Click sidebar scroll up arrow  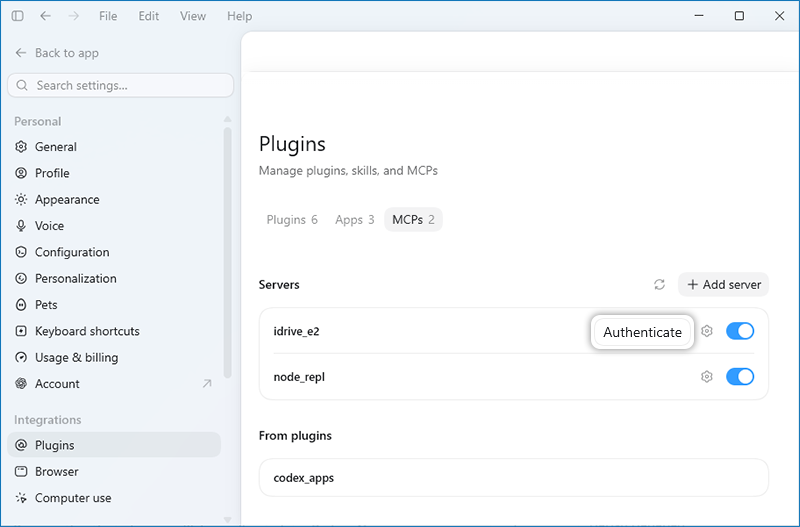click(228, 119)
